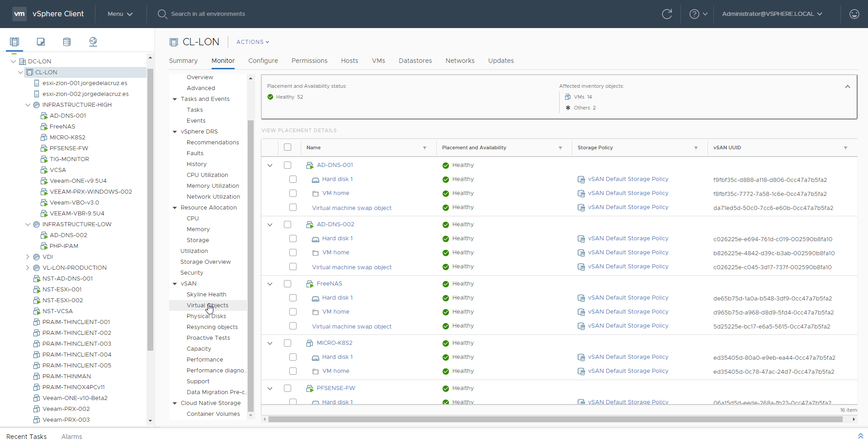Click the Hard disk 1 icon under FreeNAS
This screenshot has height=443, width=868.
click(316, 298)
